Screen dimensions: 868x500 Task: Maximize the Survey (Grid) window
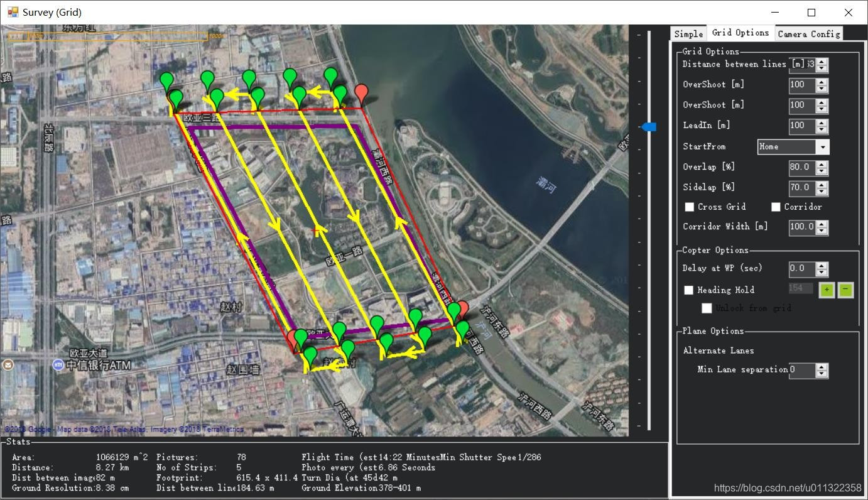pyautogui.click(x=811, y=13)
